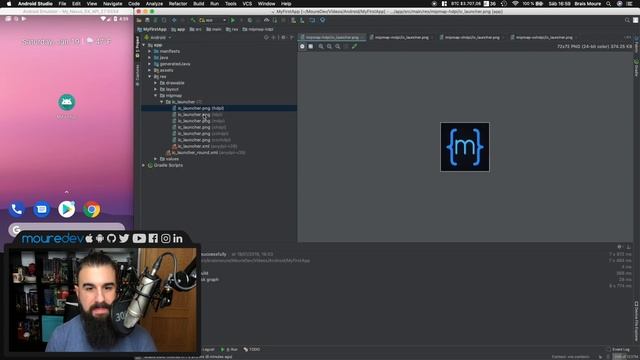Image resolution: width=640 pixels, height=360 pixels.
Task: Open the app icon on emulator home
Action: [67, 102]
